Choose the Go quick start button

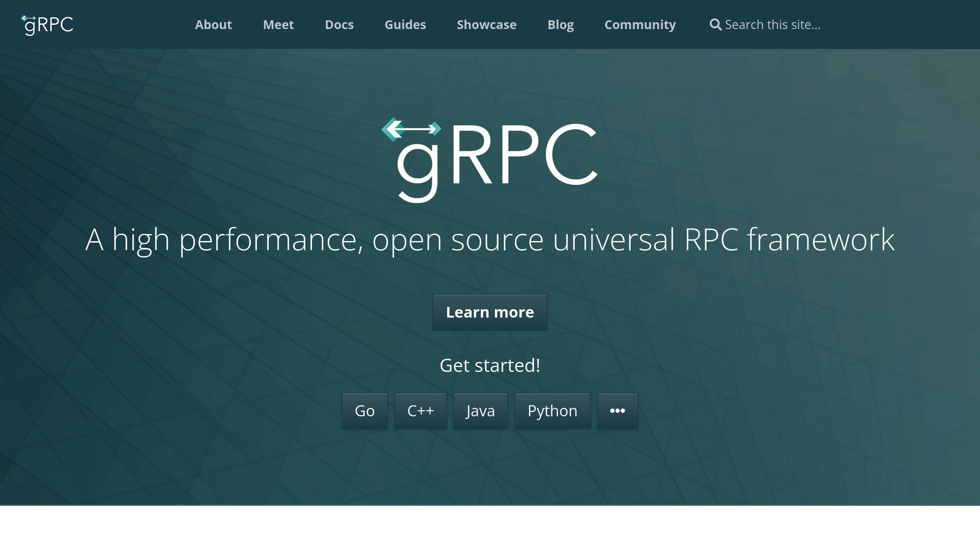364,411
